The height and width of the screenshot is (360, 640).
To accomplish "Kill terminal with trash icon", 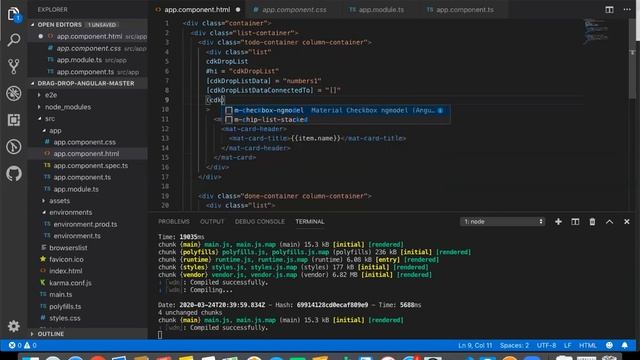I will coord(592,222).
